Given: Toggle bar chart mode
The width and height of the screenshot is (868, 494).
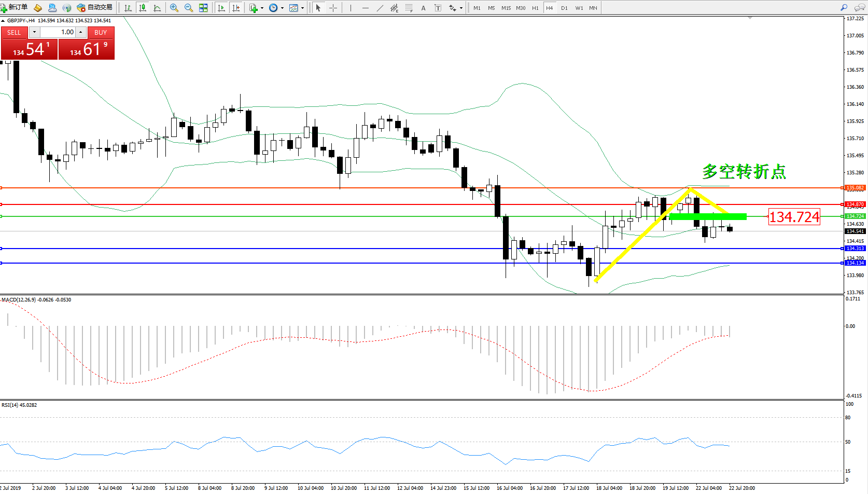Looking at the screenshot, I should 128,8.
